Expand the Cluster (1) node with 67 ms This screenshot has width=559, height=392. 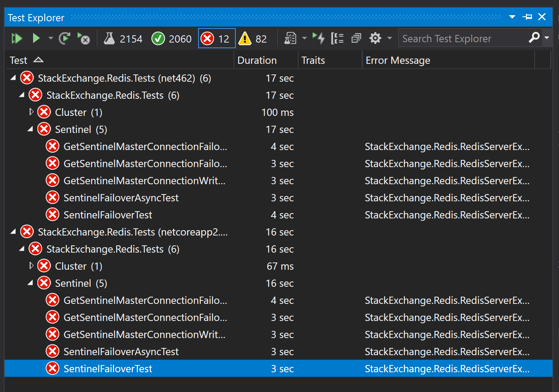[32, 266]
